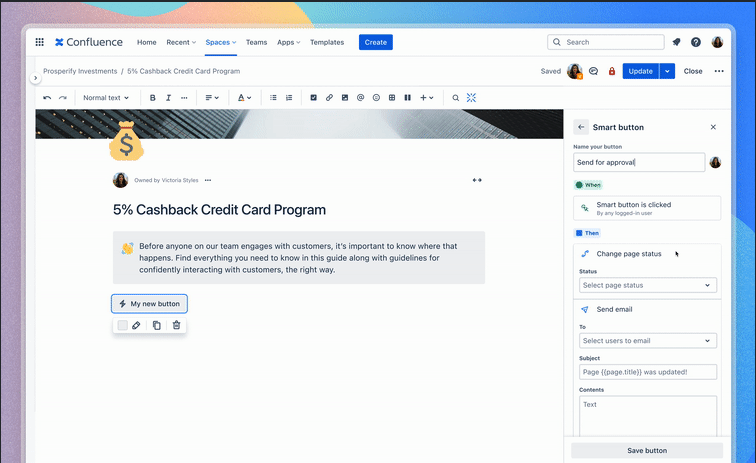This screenshot has width=756, height=463.
Task: Click the money bag page emoji
Action: pos(126,141)
